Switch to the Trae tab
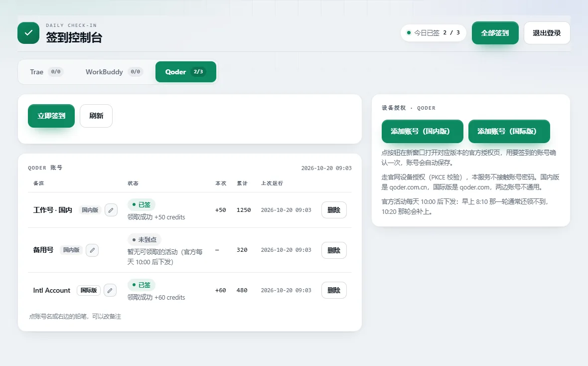 coord(46,72)
